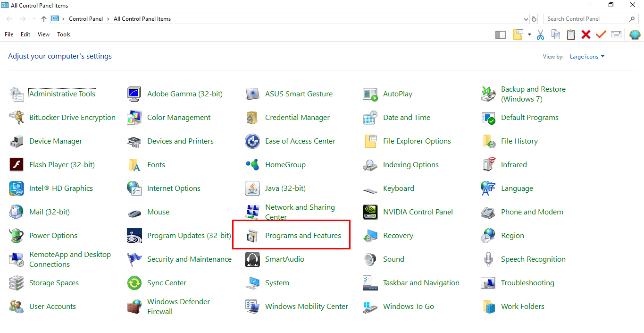The image size is (644, 333).
Task: Open the Edit menu
Action: (25, 34)
